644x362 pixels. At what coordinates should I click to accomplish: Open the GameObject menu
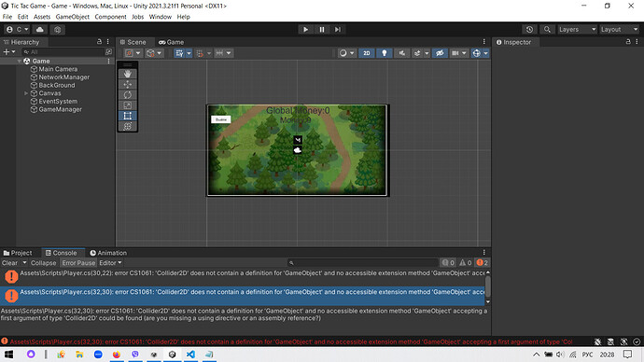pos(72,17)
